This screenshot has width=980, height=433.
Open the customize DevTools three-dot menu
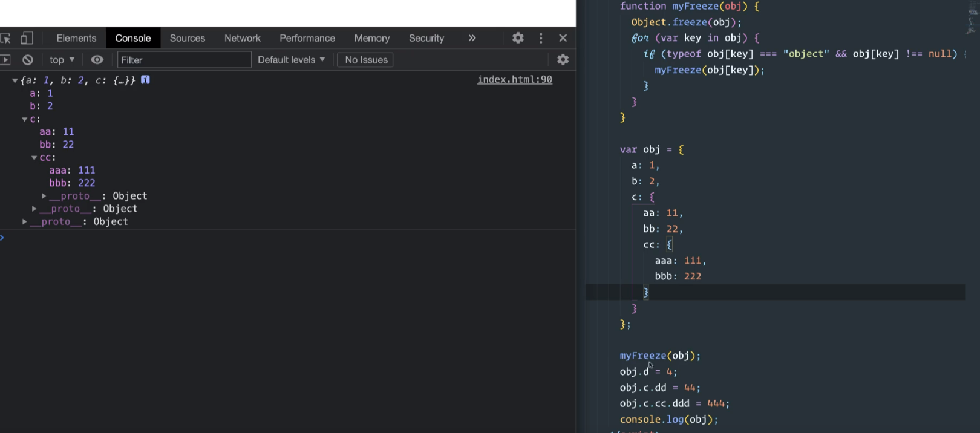pyautogui.click(x=541, y=37)
